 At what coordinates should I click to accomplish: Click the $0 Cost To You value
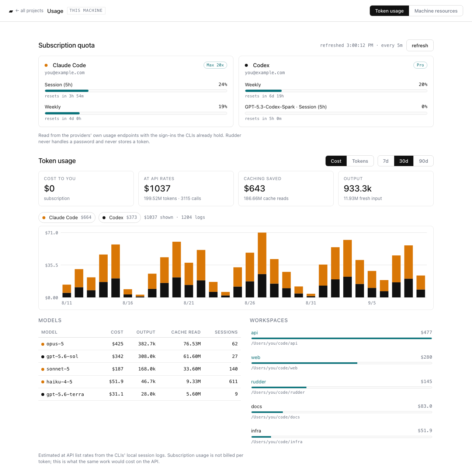(49, 189)
